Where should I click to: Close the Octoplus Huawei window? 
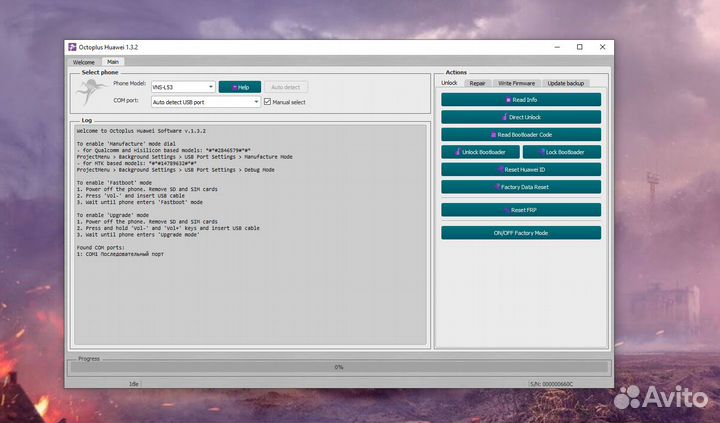tap(602, 47)
